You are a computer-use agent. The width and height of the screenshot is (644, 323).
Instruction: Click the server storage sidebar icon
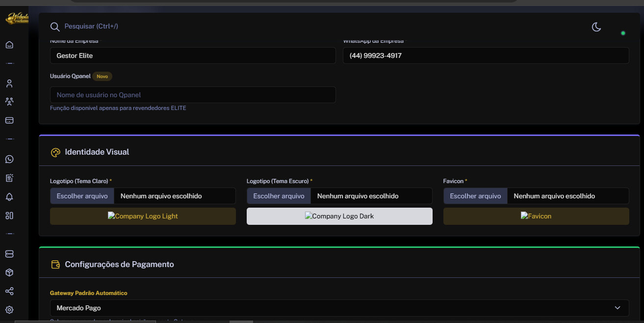(x=9, y=254)
